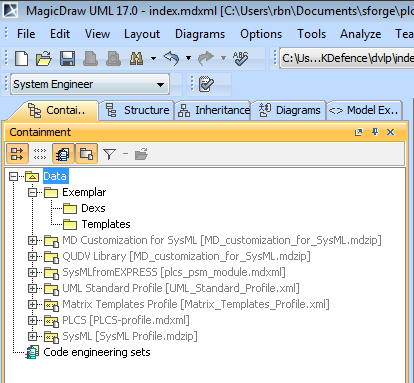Expand the QUDV Library node
This screenshot has height=383, width=414.
(x=32, y=256)
